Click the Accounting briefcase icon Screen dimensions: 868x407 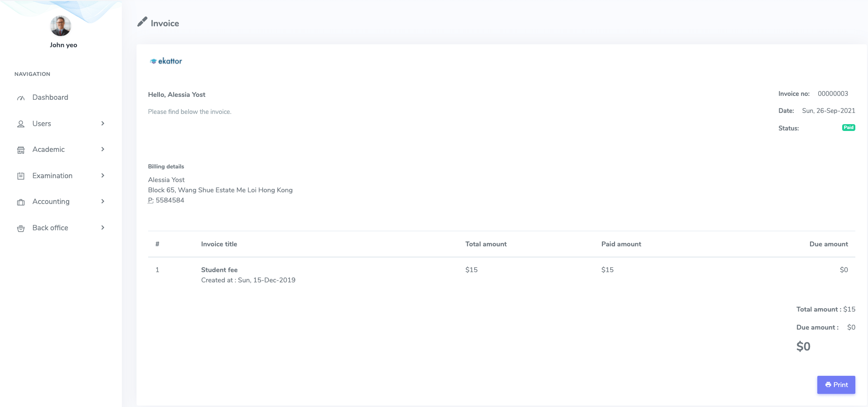click(20, 202)
